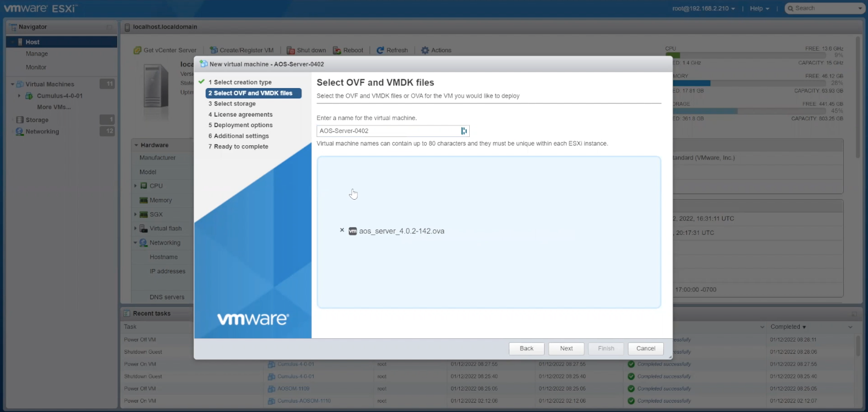Click the Recent tasks panel icon
Screen dimensions: 868x412
pyautogui.click(x=127, y=314)
